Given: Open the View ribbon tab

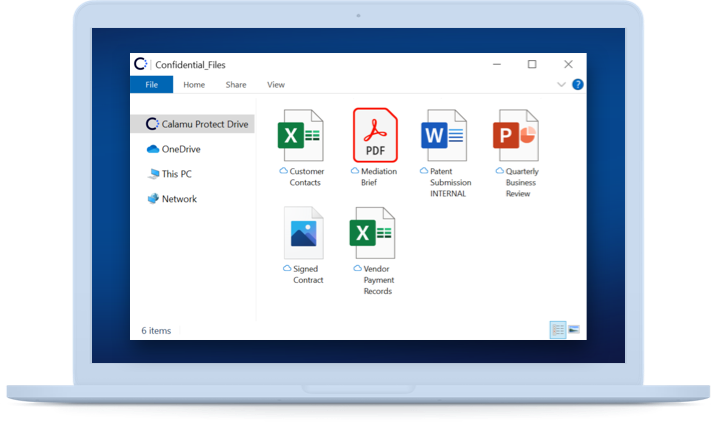Looking at the screenshot, I should pyautogui.click(x=276, y=85).
